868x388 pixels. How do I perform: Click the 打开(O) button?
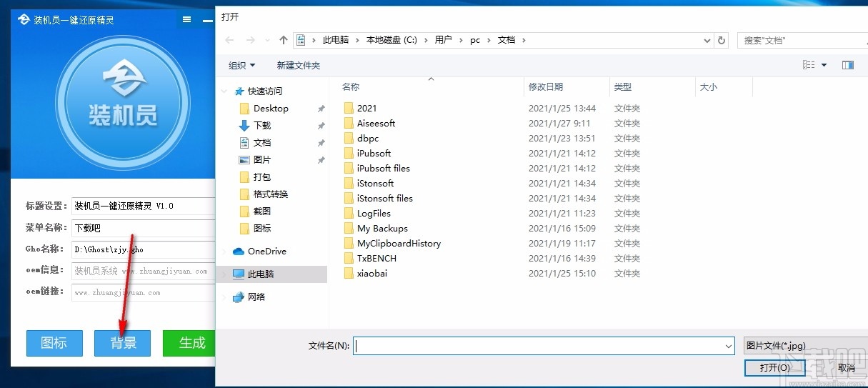coord(774,367)
